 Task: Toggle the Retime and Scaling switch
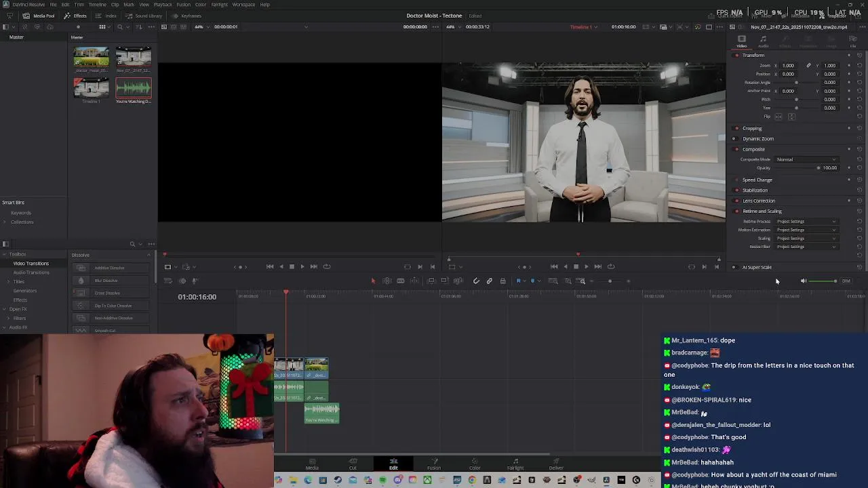point(737,211)
